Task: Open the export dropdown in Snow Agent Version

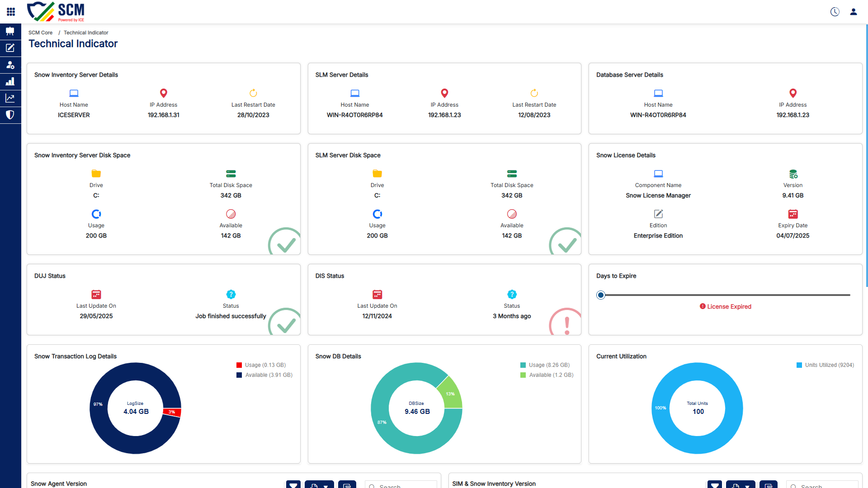Action: pyautogui.click(x=319, y=485)
